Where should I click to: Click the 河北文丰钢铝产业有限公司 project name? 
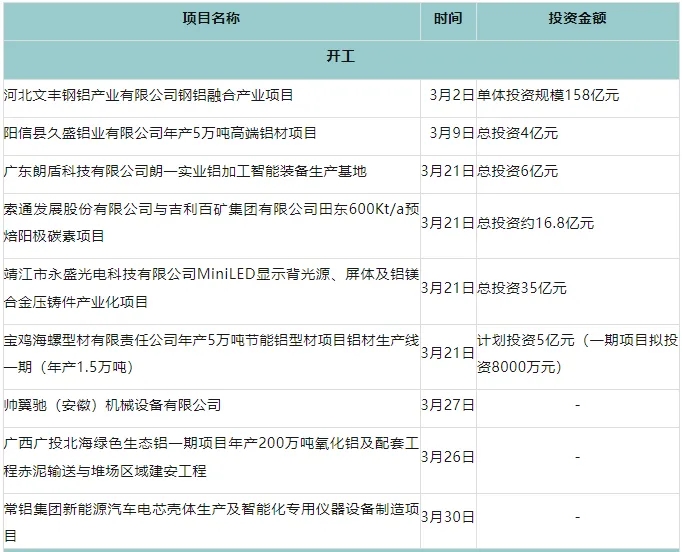coord(149,96)
